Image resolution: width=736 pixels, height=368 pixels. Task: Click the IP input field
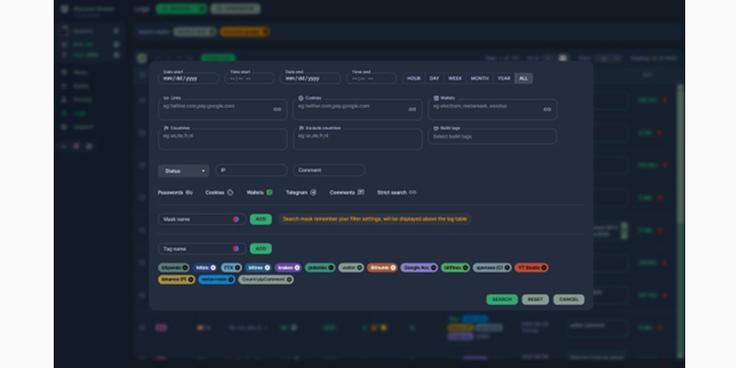click(x=251, y=170)
